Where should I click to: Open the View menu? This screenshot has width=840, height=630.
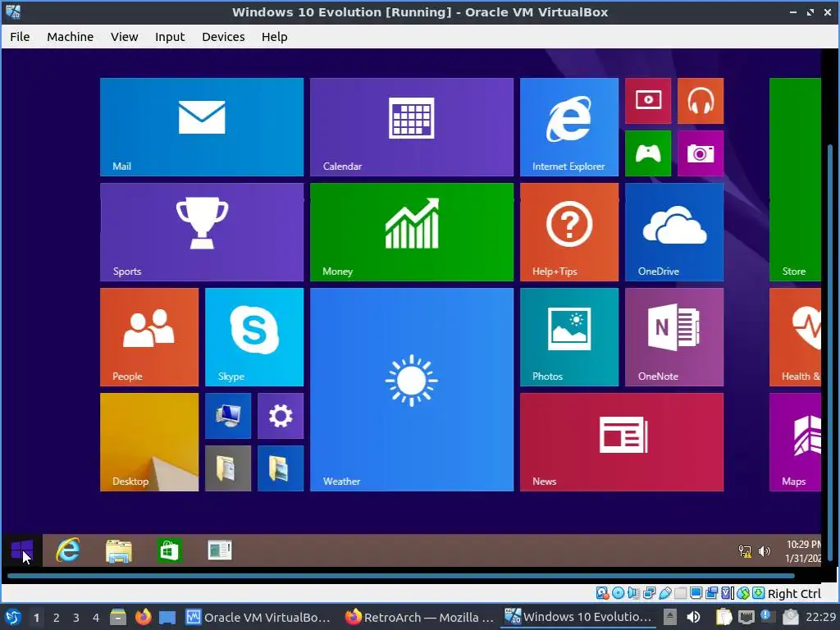[x=125, y=37]
